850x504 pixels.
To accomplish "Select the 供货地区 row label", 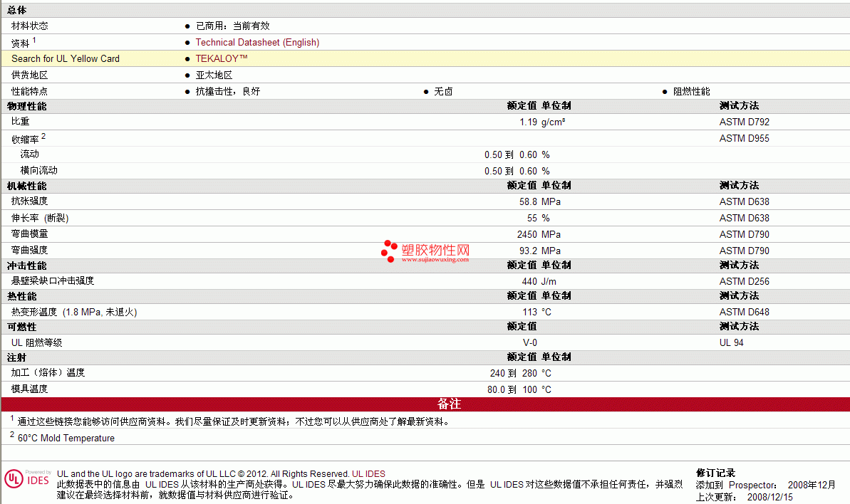I will tap(30, 75).
